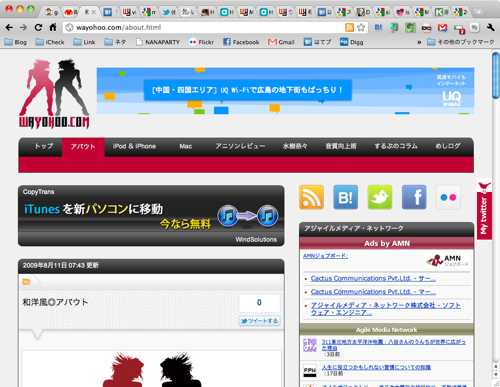Click the speech bubble extension icon
Screen dimensions: 500x387
pyautogui.click(x=475, y=27)
